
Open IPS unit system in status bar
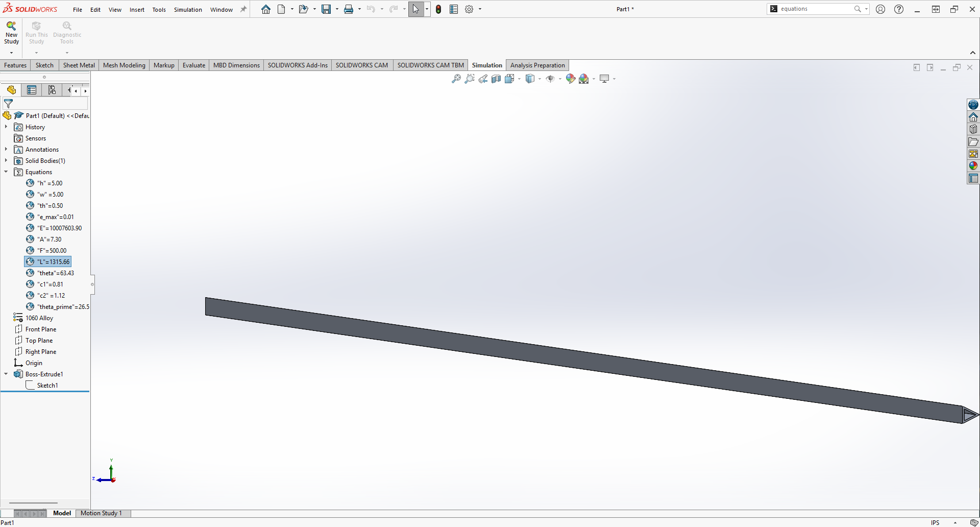935,522
